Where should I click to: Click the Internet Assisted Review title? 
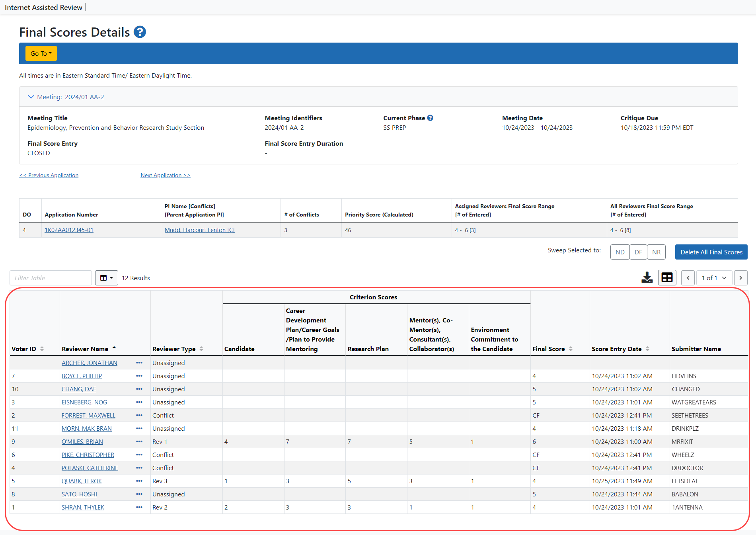tap(43, 7)
